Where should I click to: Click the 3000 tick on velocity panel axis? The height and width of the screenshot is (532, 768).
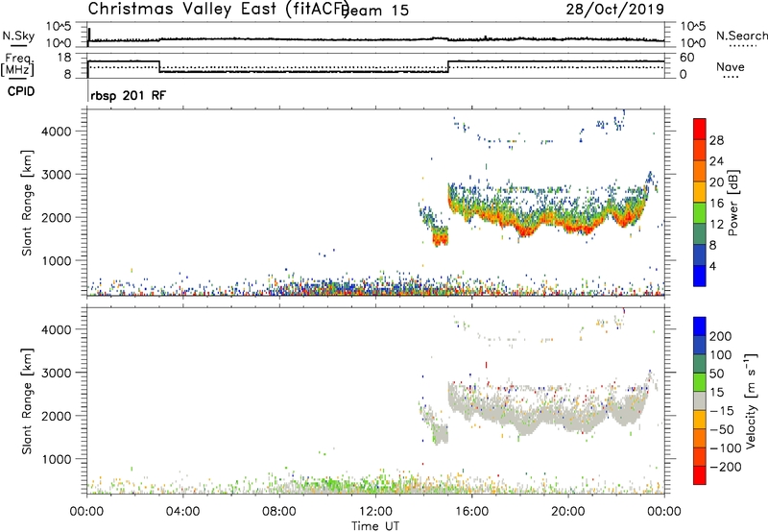point(57,373)
